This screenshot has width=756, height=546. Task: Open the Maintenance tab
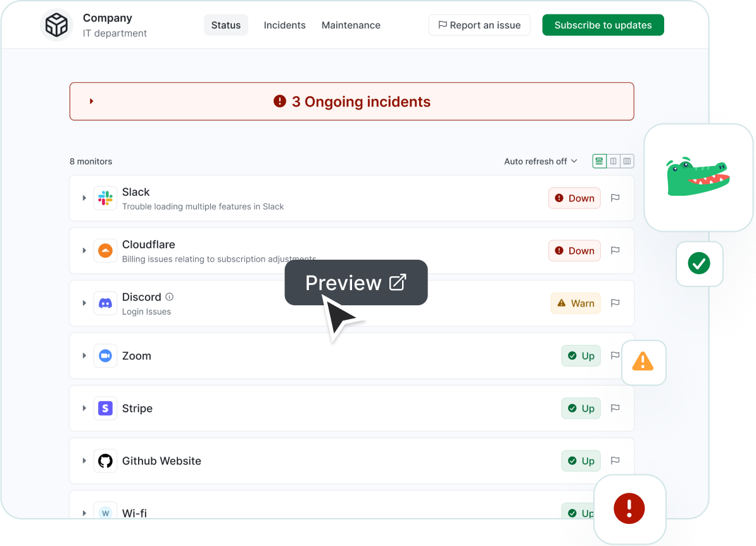[x=351, y=25]
